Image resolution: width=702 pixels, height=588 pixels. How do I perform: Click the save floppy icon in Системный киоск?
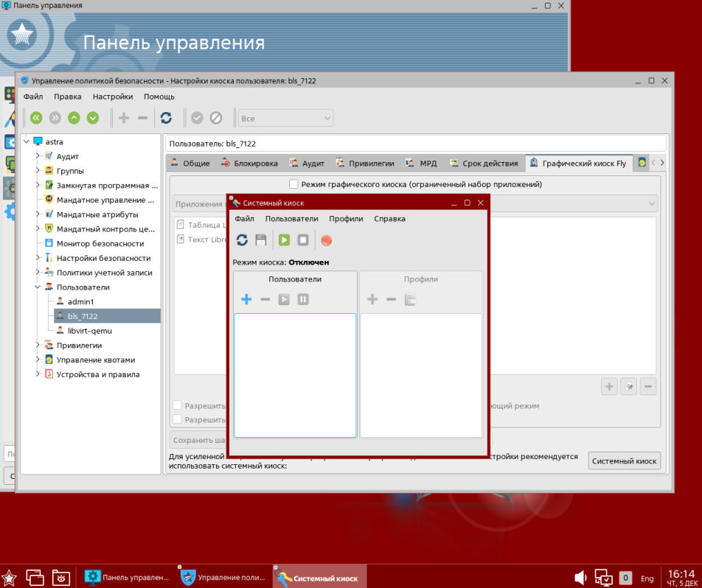[261, 240]
